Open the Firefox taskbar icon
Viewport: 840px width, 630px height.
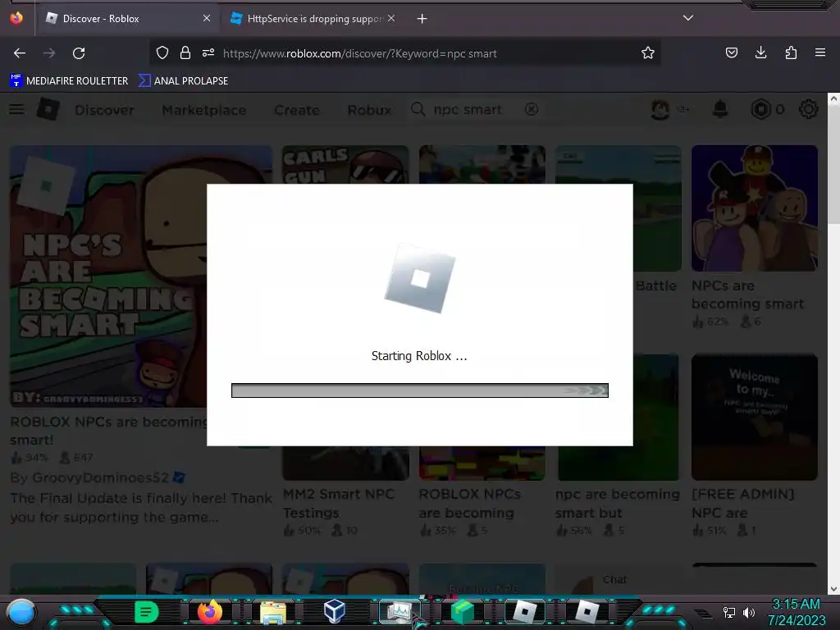pos(210,612)
